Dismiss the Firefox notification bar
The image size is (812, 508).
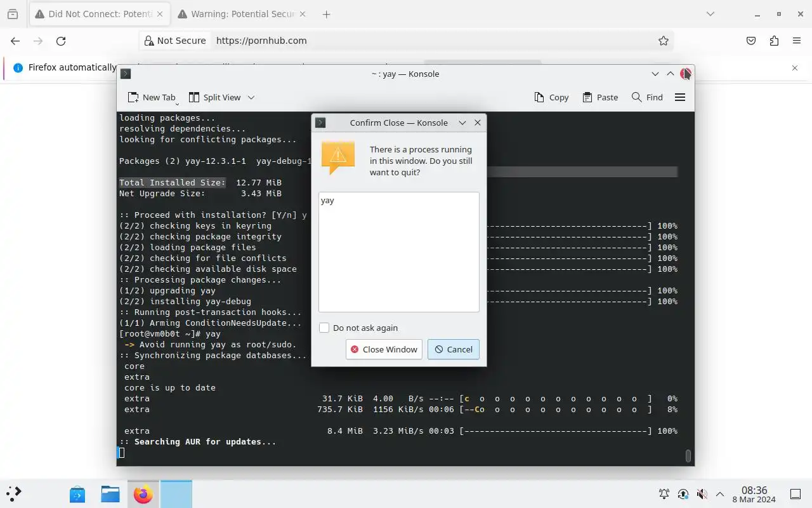795,67
